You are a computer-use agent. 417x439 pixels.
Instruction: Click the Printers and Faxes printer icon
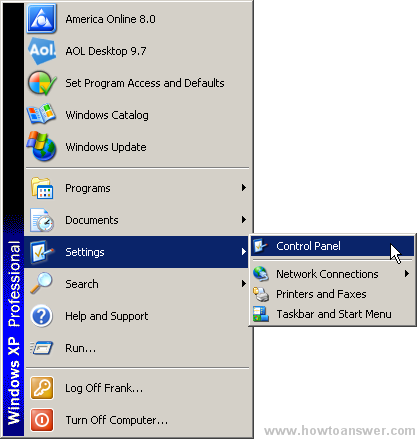coord(261,294)
